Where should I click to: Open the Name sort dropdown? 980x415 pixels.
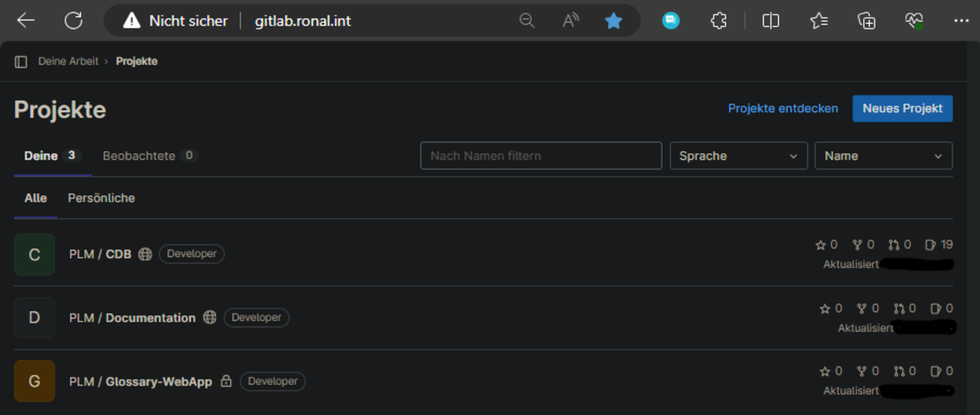pos(883,156)
